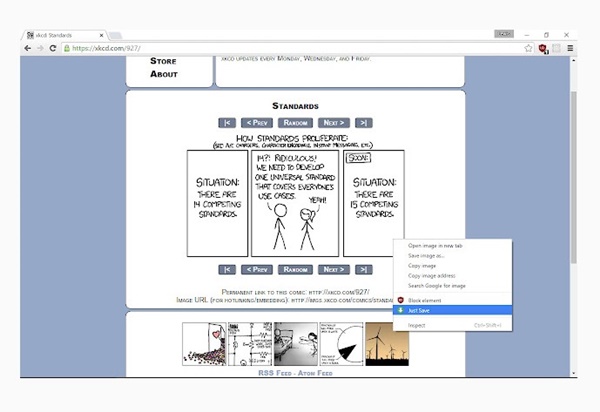Click the browser Forward arrow
The height and width of the screenshot is (412, 600).
click(x=40, y=48)
